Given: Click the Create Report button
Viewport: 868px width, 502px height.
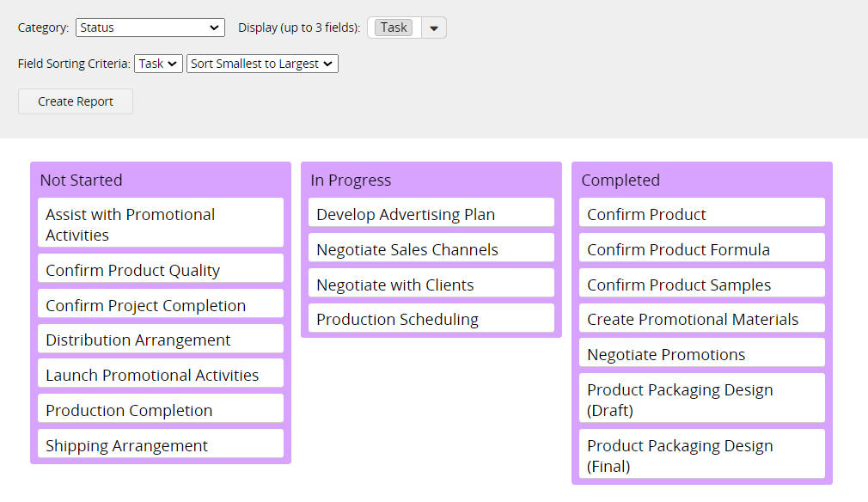Looking at the screenshot, I should point(76,101).
